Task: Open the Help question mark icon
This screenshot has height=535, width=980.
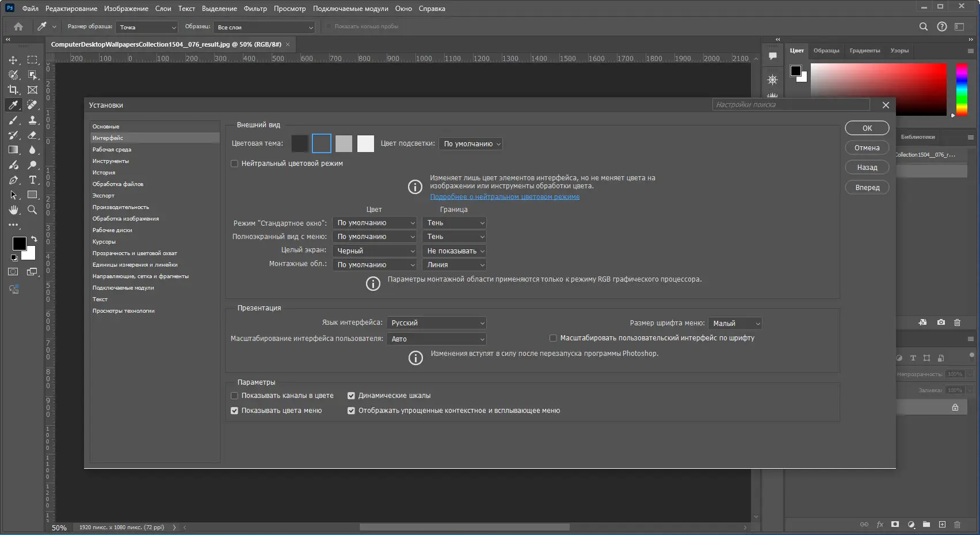Action: point(942,26)
